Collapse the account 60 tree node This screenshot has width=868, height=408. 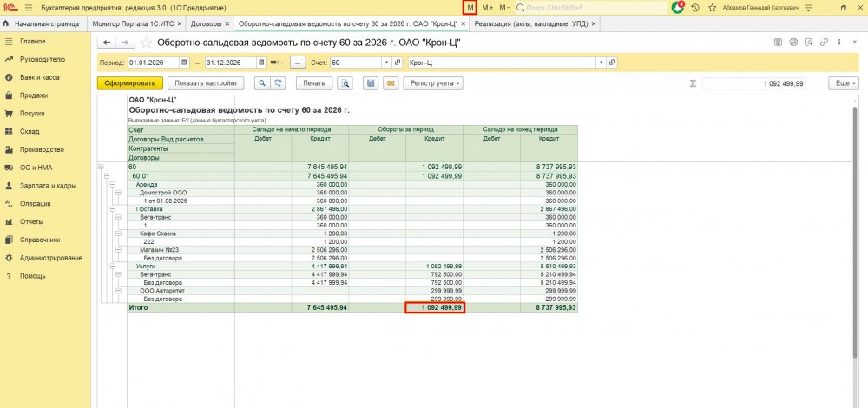click(101, 166)
